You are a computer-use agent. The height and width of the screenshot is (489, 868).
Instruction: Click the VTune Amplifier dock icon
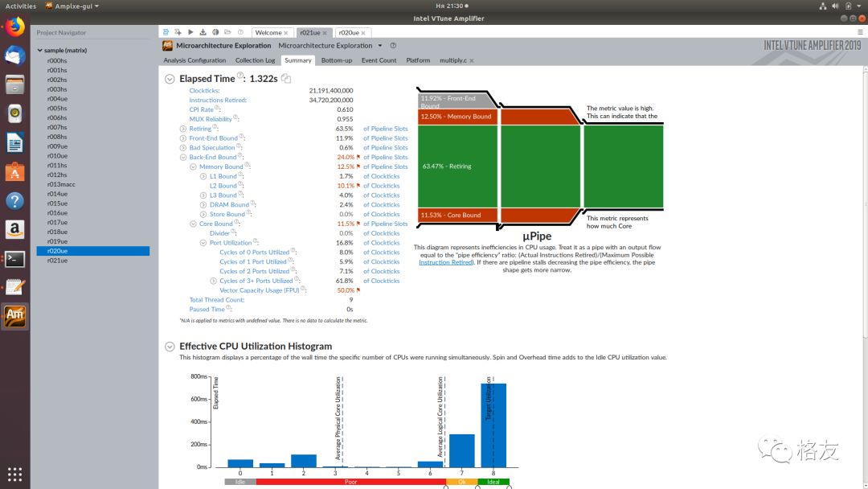[15, 316]
